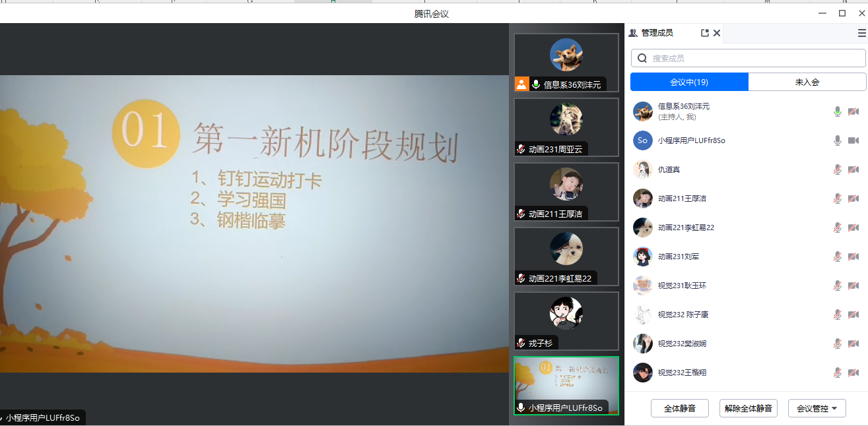This screenshot has width=868, height=426.
Task: Click camera icon for 视觉232王楷翔
Action: click(853, 373)
